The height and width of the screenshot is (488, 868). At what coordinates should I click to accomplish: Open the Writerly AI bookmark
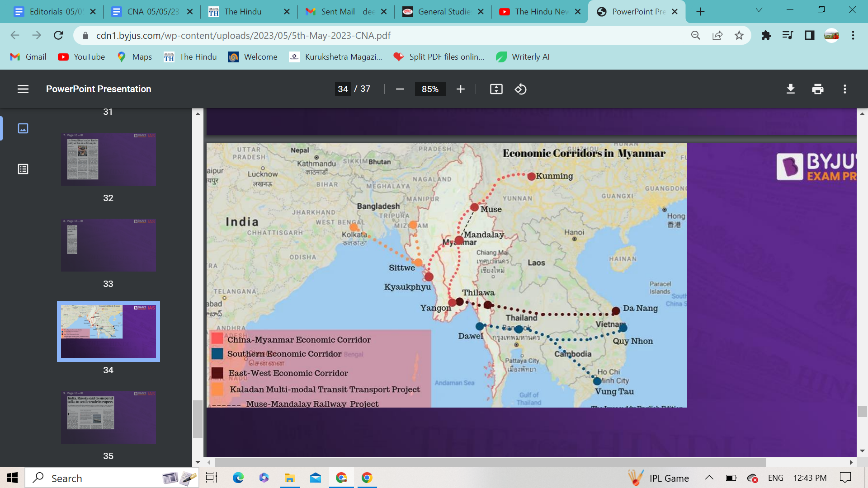tap(523, 57)
